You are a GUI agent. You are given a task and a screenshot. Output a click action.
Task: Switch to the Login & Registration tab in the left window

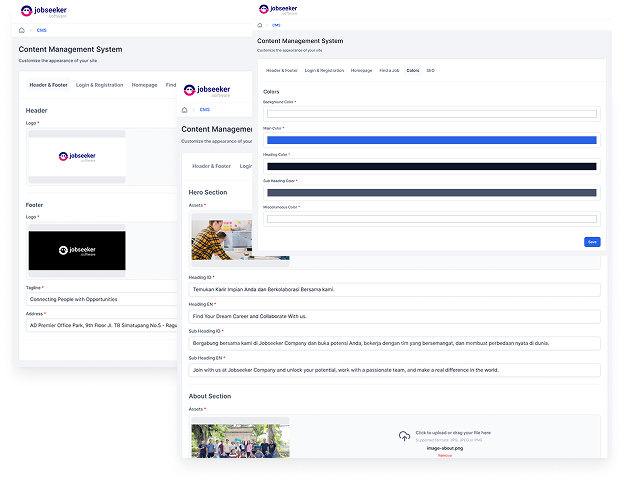tap(99, 85)
